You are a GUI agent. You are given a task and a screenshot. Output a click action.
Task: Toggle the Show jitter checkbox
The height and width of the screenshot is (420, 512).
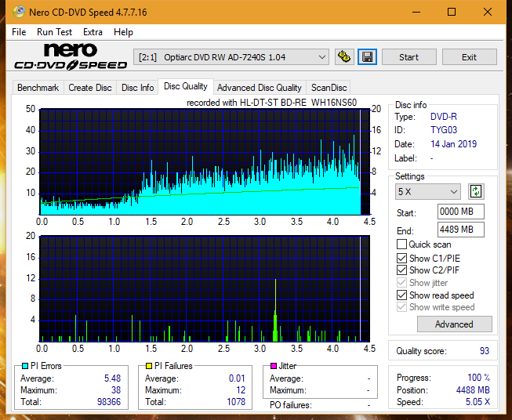(x=401, y=282)
